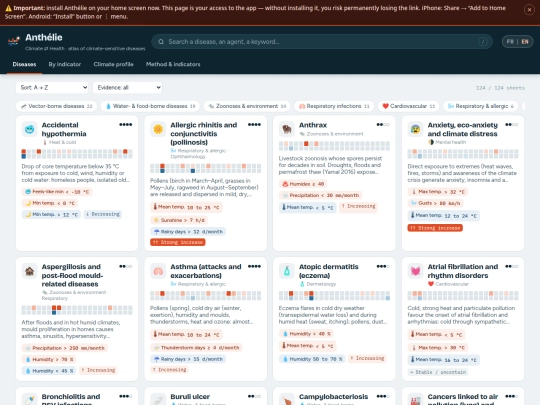Focus the disease search field

322,42
